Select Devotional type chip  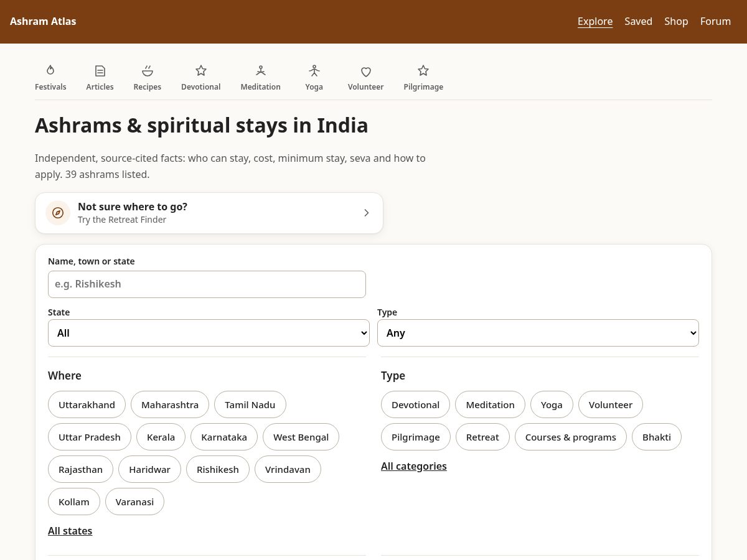(415, 404)
